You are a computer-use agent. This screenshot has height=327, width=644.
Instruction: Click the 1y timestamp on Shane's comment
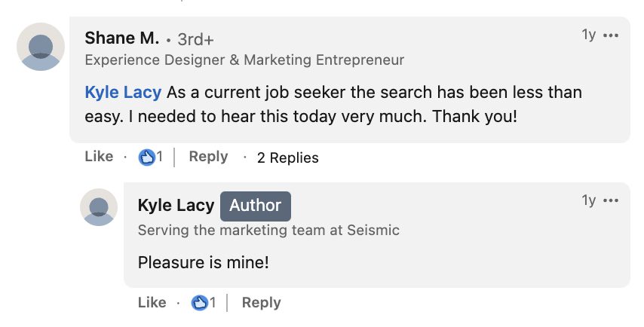pyautogui.click(x=589, y=35)
